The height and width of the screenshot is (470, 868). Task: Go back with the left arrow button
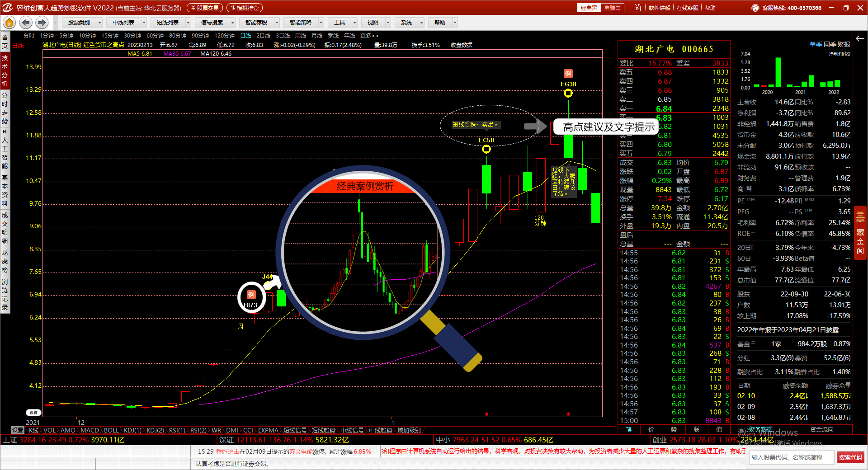[x=26, y=23]
